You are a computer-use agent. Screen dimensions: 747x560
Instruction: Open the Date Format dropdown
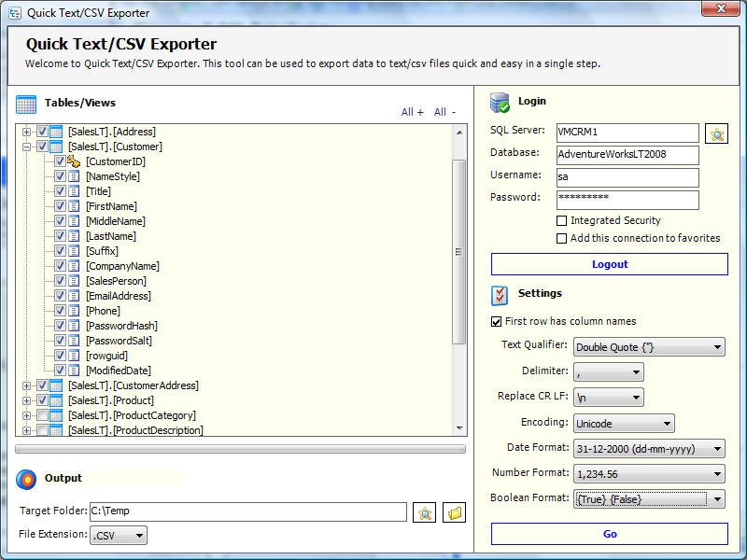[649, 449]
